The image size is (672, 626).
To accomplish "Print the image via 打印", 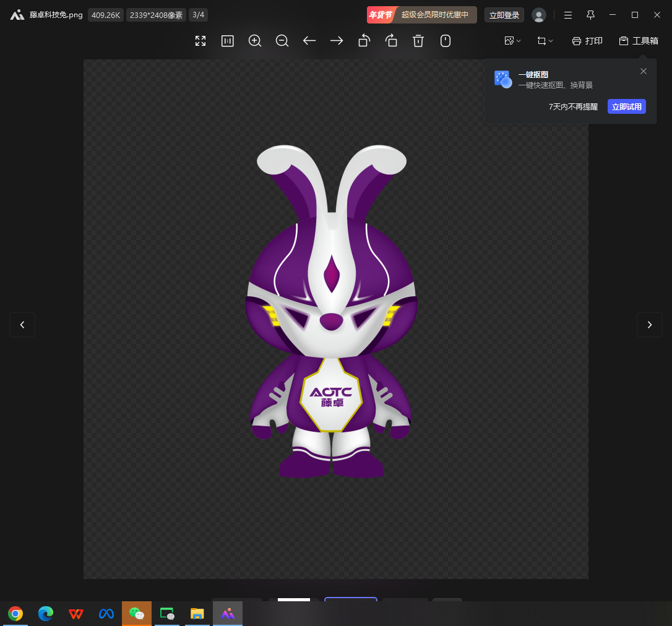I will (587, 41).
